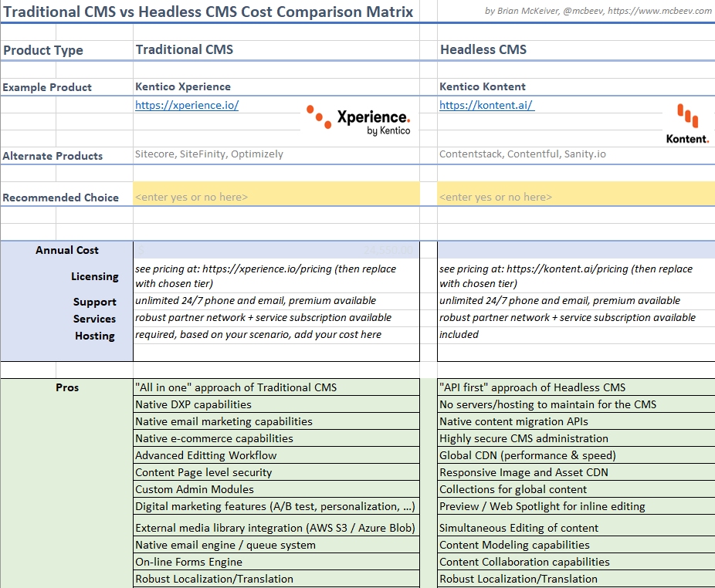The image size is (715, 588).
Task: Select the Headless CMS header cell
Action: (576, 50)
